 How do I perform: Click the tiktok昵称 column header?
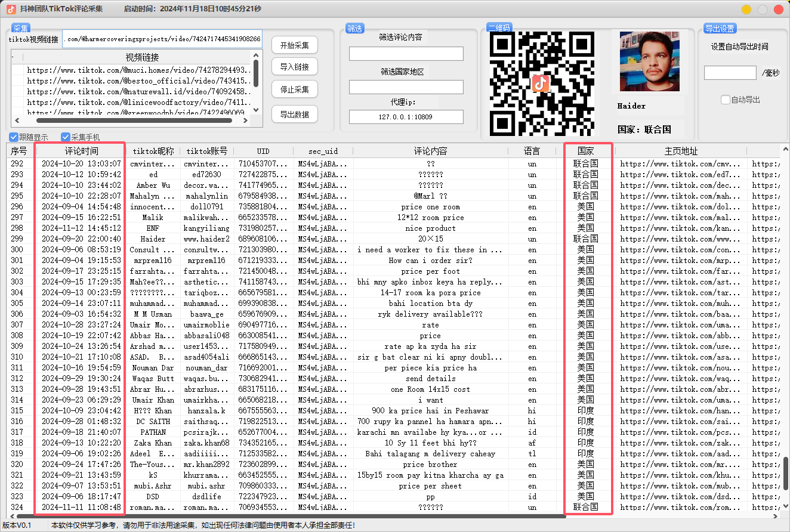pyautogui.click(x=153, y=151)
